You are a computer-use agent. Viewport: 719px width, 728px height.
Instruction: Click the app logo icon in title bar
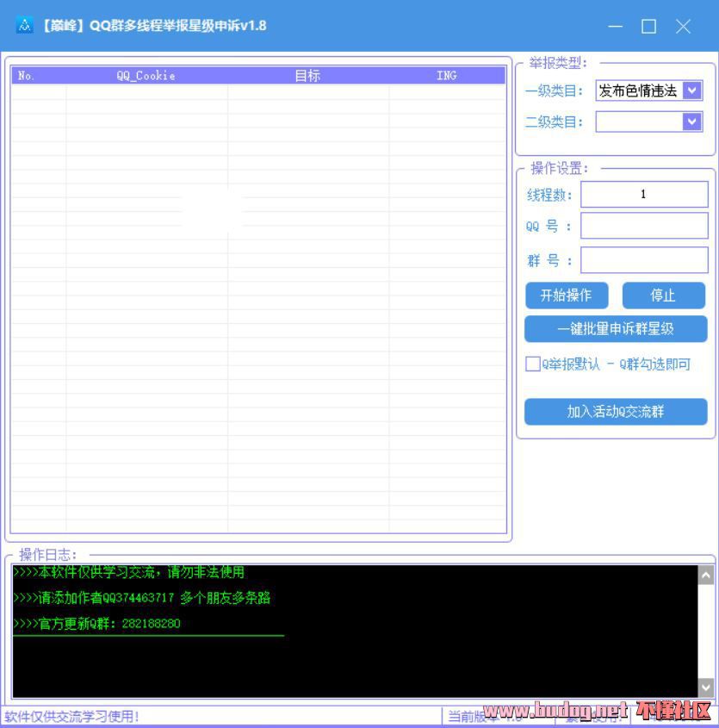[24, 26]
